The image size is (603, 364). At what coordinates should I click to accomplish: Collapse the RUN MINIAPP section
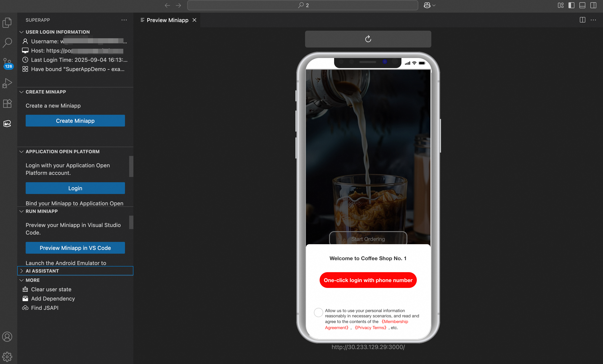coord(42,211)
